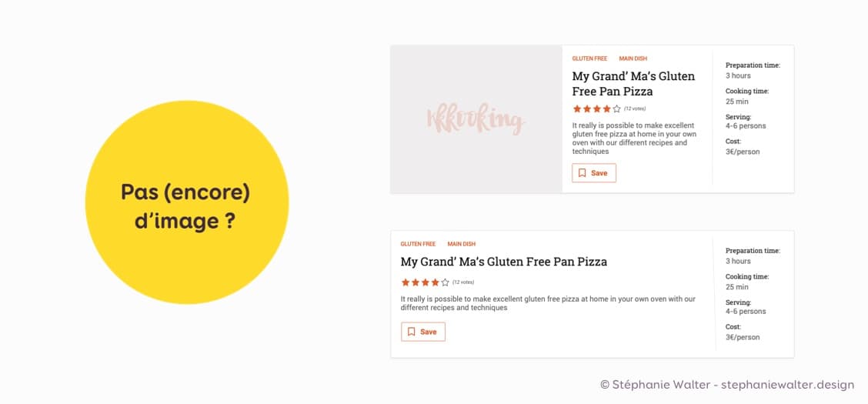Click the empty fifth star in the top card
The image size is (868, 404).
click(x=616, y=109)
